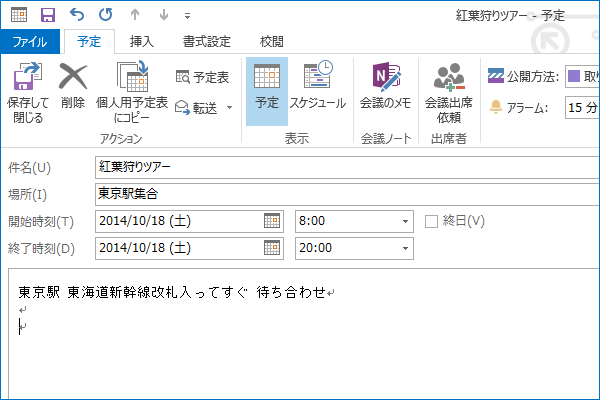Click 保存して閉じる button
This screenshot has height=400, width=600.
28,92
